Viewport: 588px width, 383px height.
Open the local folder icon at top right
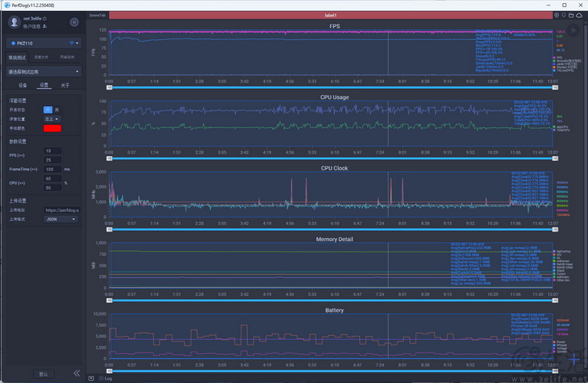pyautogui.click(x=571, y=16)
